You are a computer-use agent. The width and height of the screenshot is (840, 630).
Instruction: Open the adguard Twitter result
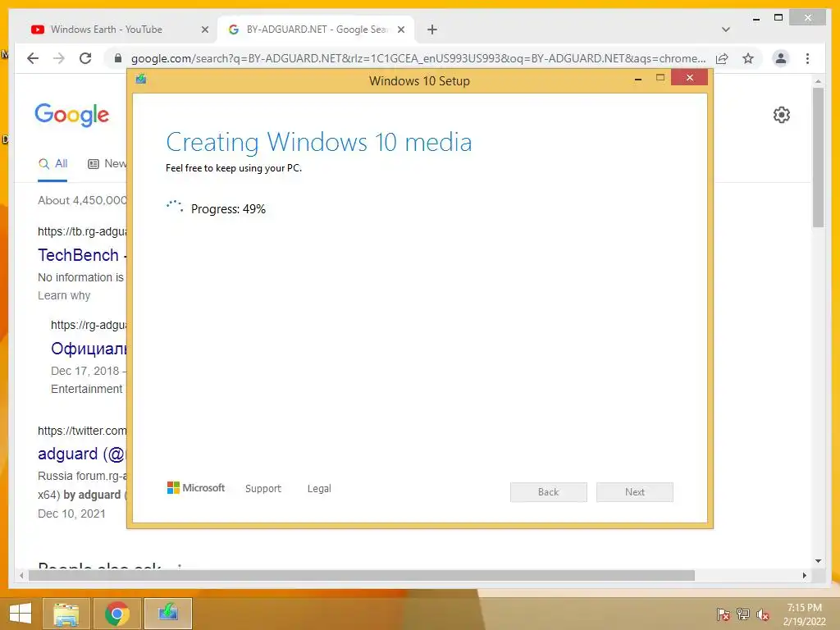[81, 454]
